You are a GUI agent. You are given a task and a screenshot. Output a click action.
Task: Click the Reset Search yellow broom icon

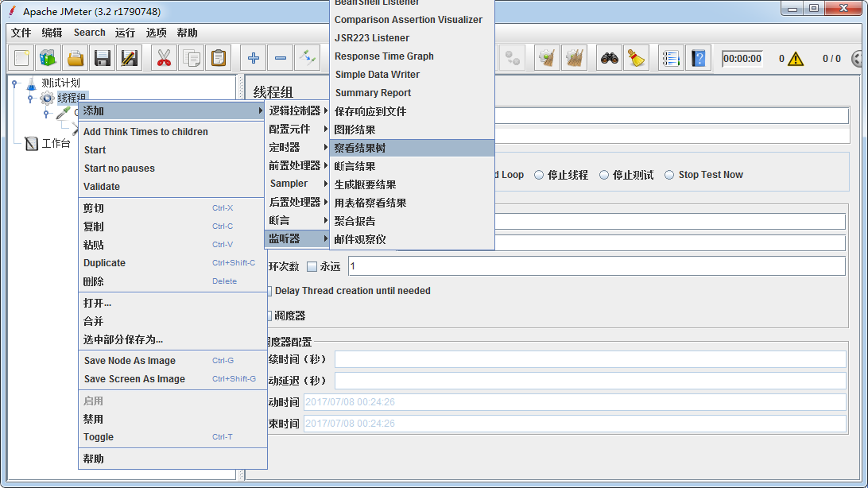click(636, 58)
